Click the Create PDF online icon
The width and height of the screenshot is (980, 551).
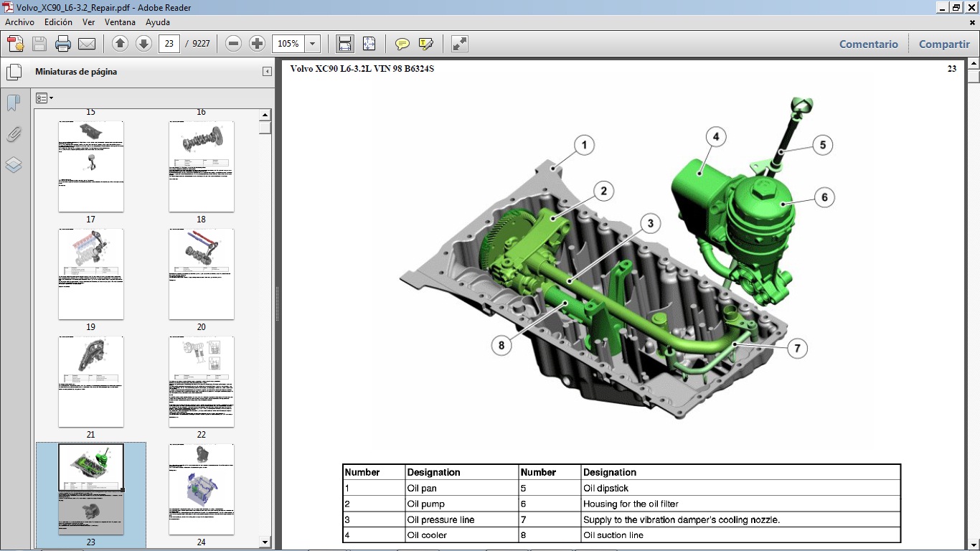(16, 44)
